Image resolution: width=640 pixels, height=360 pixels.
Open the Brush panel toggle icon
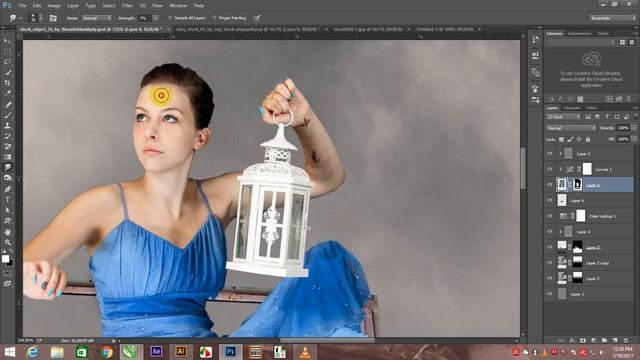coord(53,18)
